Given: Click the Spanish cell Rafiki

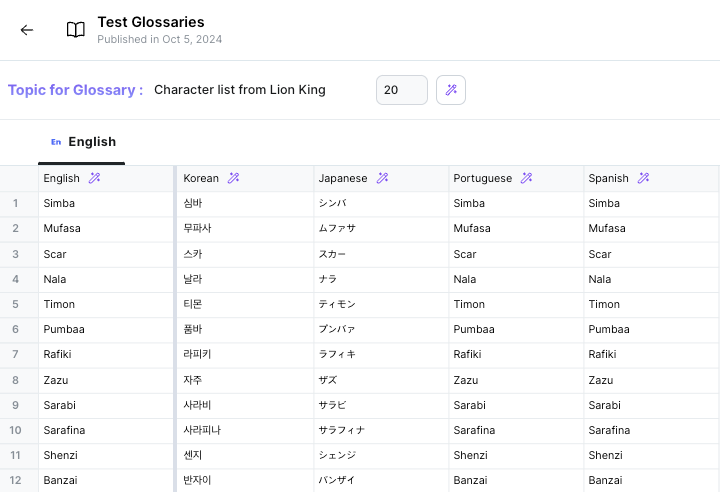Looking at the screenshot, I should 651,354.
